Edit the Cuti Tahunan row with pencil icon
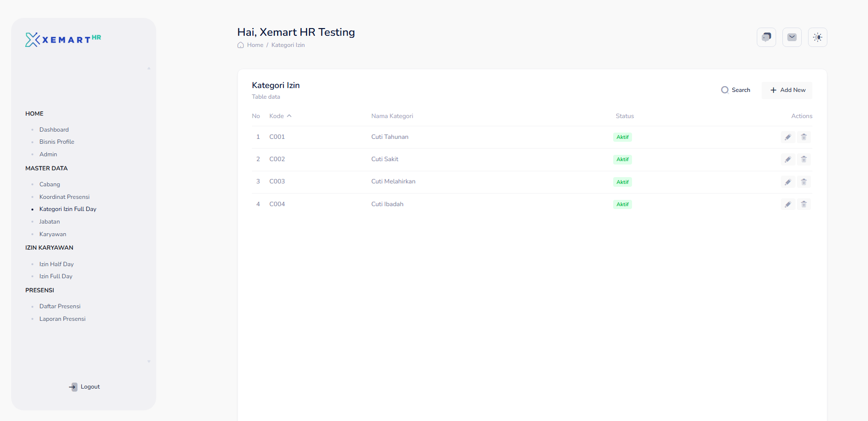Screen dimensions: 868x421 click(788, 137)
